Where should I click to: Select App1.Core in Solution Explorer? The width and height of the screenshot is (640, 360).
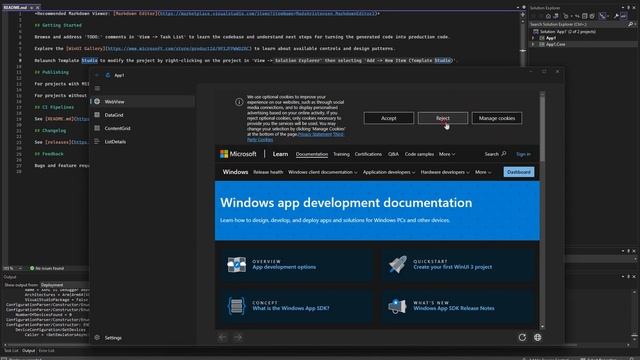[556, 44]
